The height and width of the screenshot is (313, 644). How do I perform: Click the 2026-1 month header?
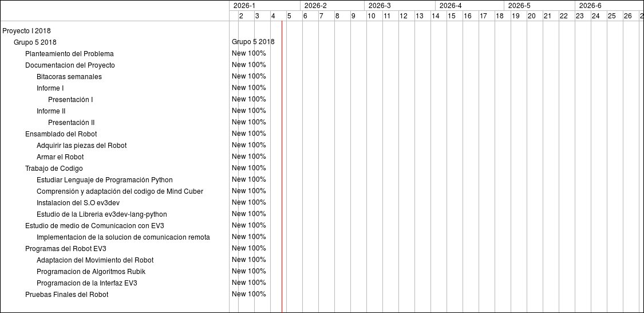(244, 6)
